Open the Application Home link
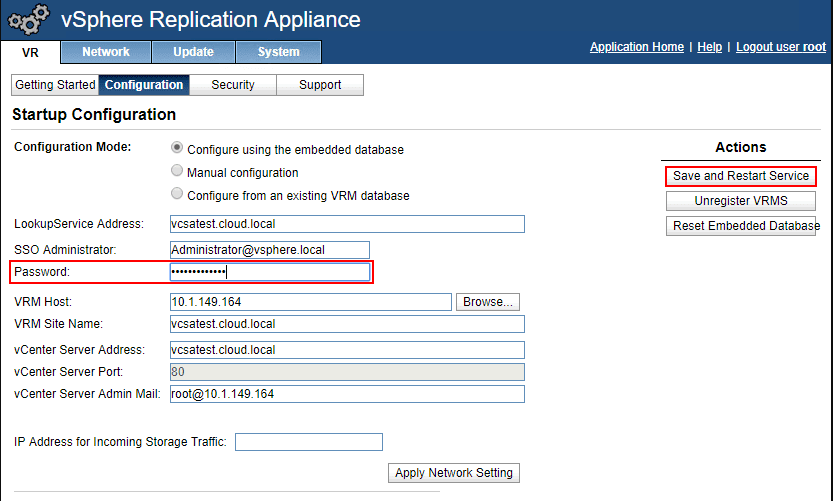Viewport: 833px width, 501px height. click(x=636, y=47)
